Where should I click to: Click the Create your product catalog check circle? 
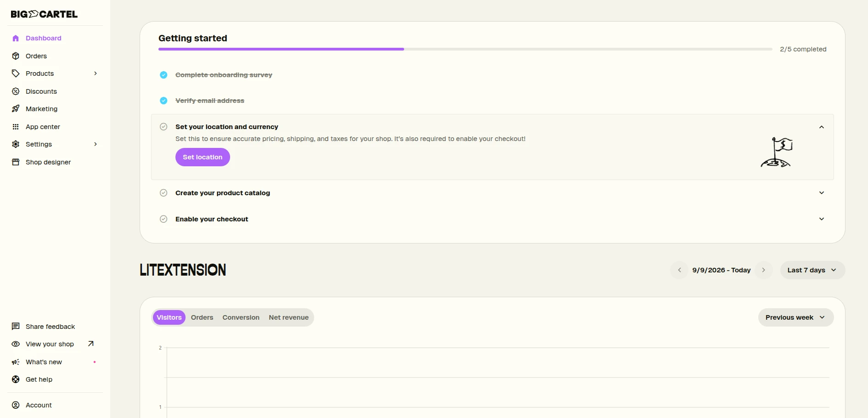pyautogui.click(x=163, y=193)
